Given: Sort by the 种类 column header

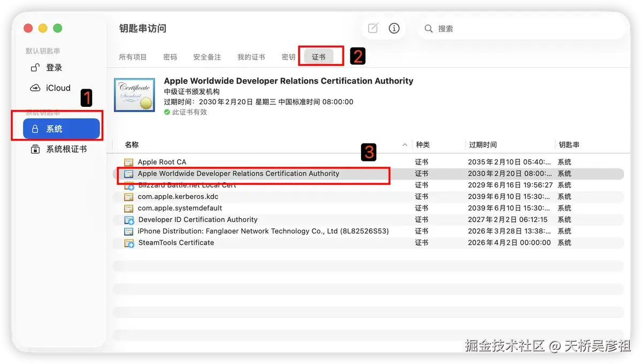Looking at the screenshot, I should pyautogui.click(x=423, y=145).
